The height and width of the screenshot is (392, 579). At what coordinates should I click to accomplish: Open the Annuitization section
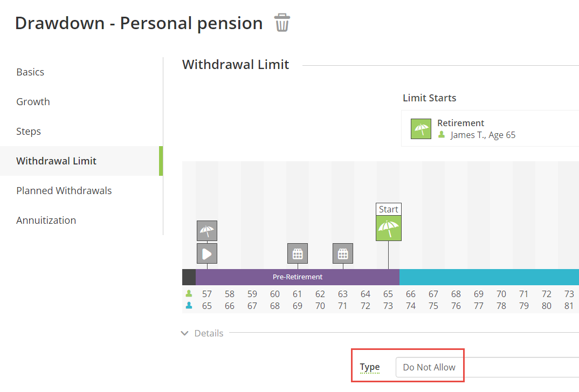[46, 220]
